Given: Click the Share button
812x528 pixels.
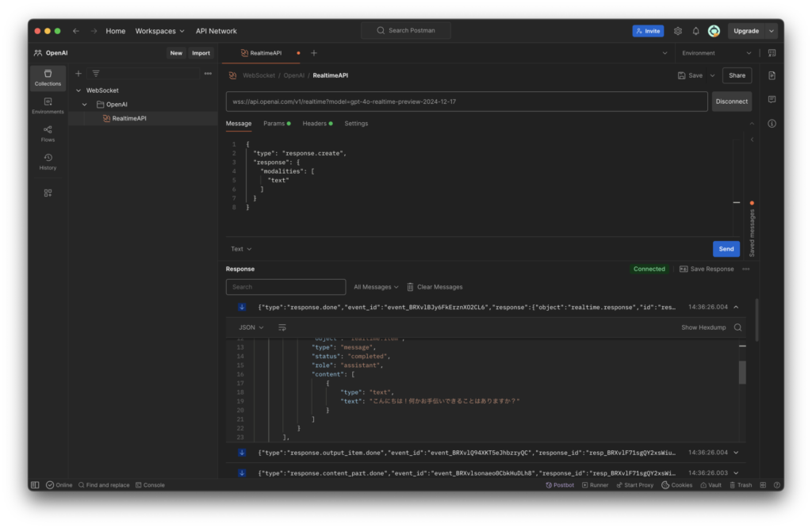Looking at the screenshot, I should pyautogui.click(x=737, y=75).
